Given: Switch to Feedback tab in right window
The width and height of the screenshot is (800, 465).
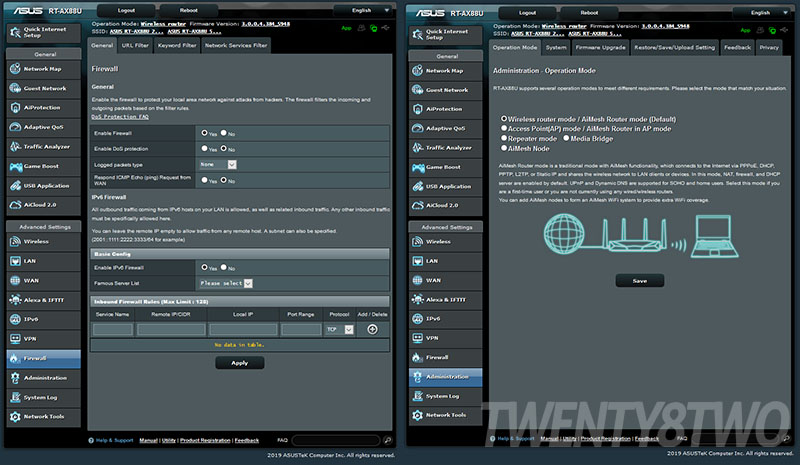Looking at the screenshot, I should tap(737, 47).
